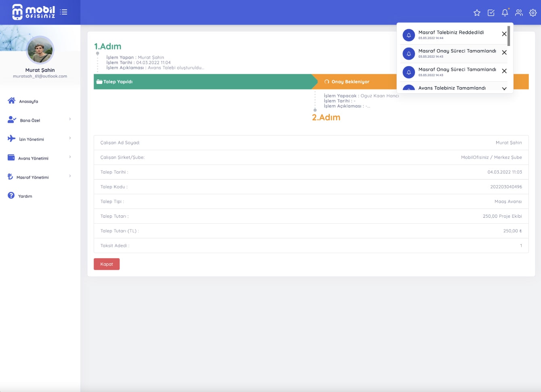Open the users icon in top bar
Screen dimensions: 541x392
pyautogui.click(x=519, y=13)
